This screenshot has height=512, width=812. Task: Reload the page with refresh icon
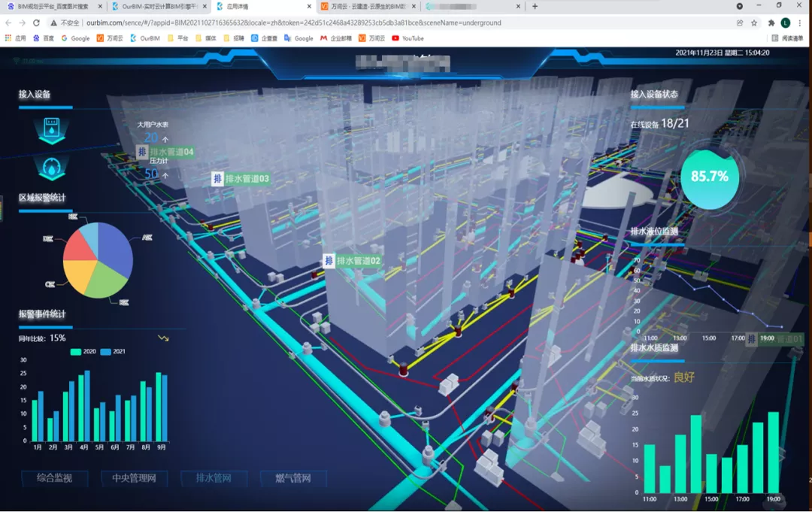36,23
